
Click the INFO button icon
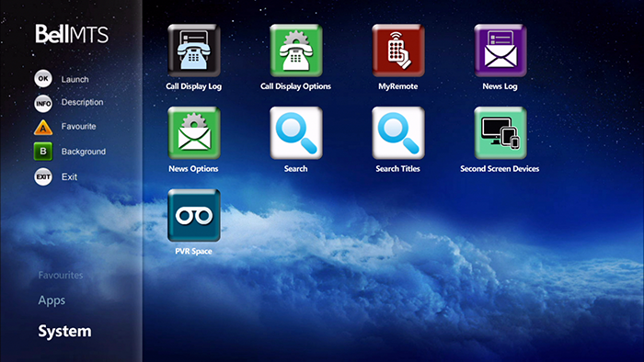(x=43, y=103)
